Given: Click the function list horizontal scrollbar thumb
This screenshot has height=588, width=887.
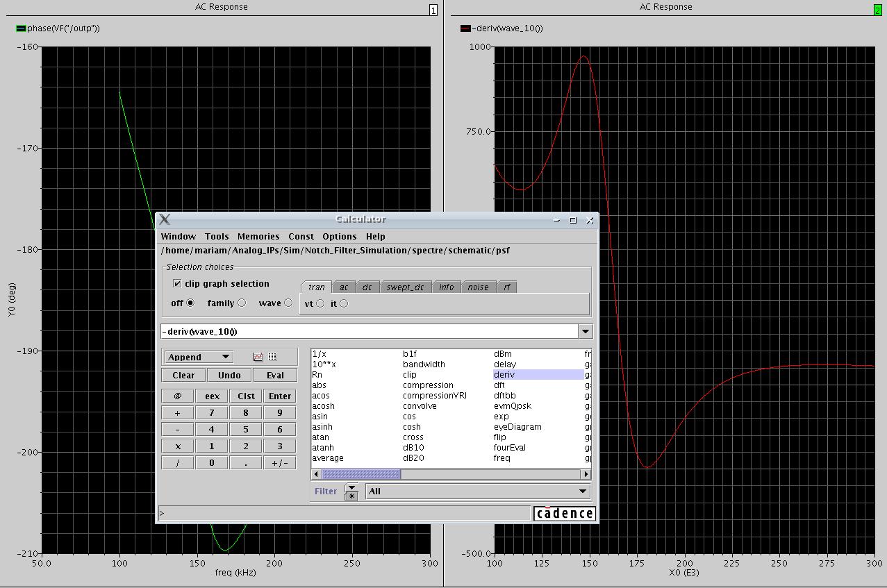Looking at the screenshot, I should [x=361, y=474].
